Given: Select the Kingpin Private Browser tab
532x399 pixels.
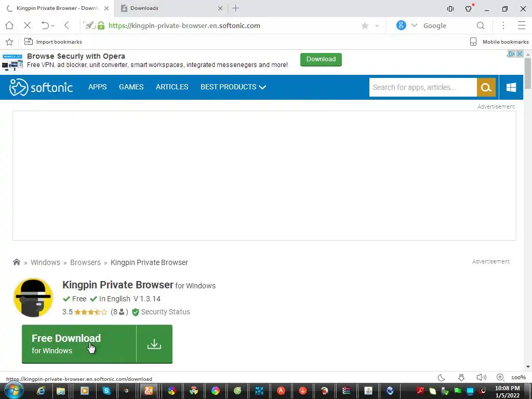Looking at the screenshot, I should coord(58,8).
